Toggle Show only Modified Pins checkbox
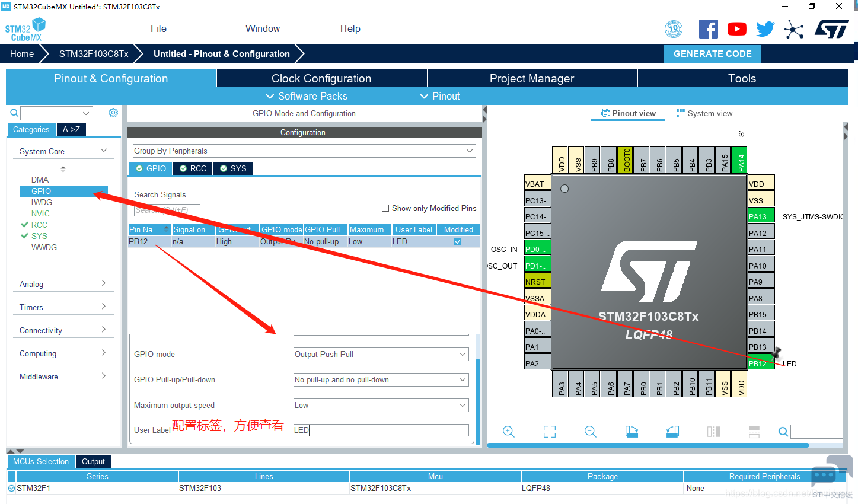Viewport: 858px width, 504px height. pyautogui.click(x=385, y=208)
